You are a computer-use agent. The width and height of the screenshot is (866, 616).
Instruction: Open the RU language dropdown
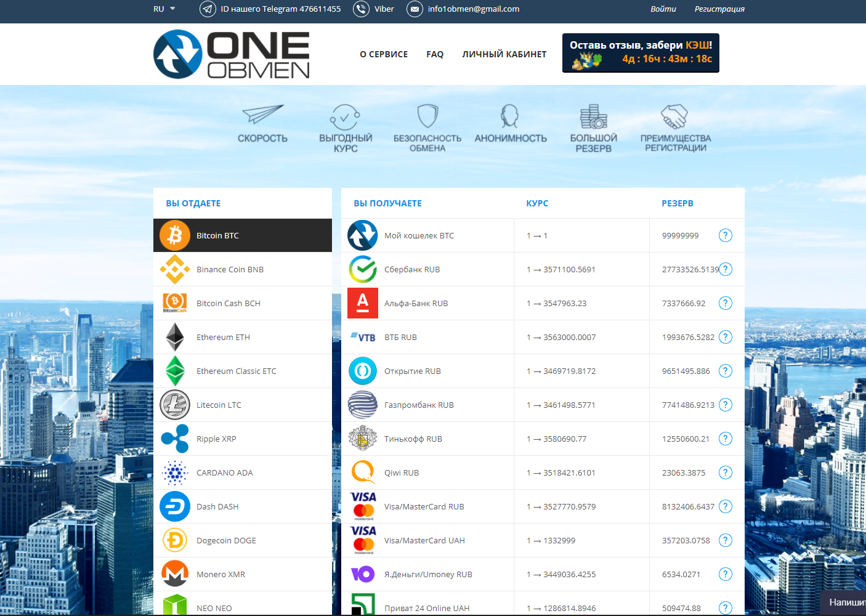pos(164,9)
